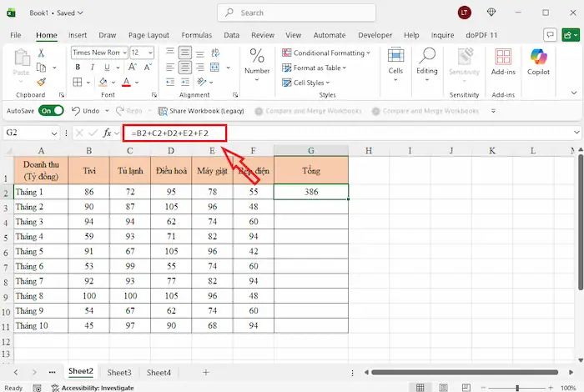
Task: Click the Insert Function fx icon
Action: point(108,133)
